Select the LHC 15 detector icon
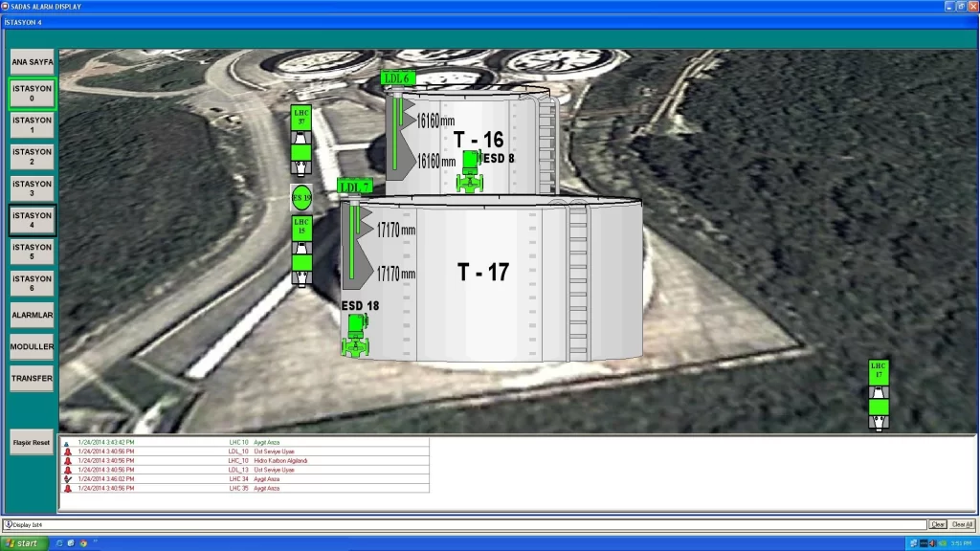The height and width of the screenshot is (551, 980). pyautogui.click(x=301, y=249)
